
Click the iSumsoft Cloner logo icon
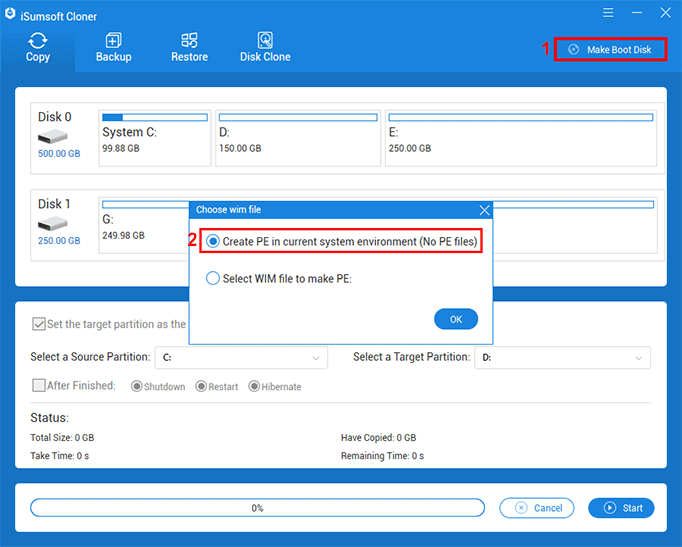point(10,14)
